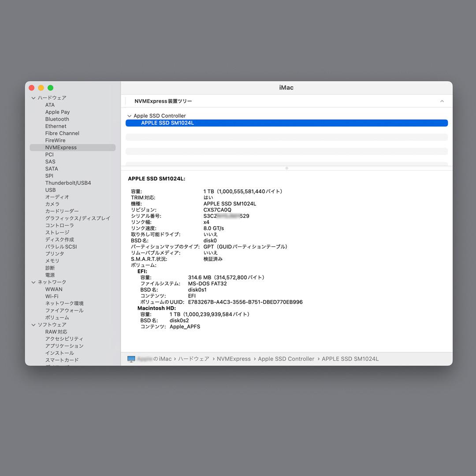The height and width of the screenshot is (476, 476).
Task: Select the APPLE SSD SM1024L tree row
Action: [x=286, y=123]
